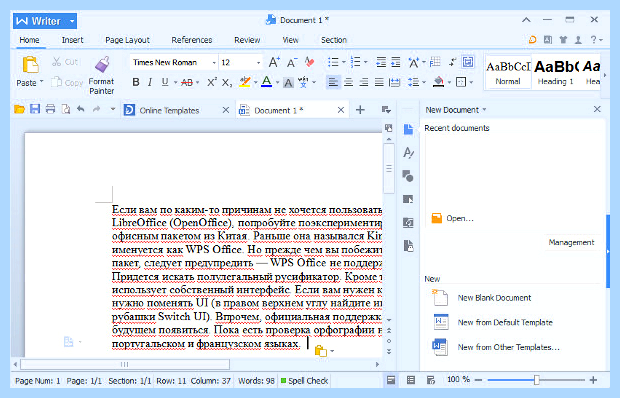Toggle italic formatting

(150, 82)
